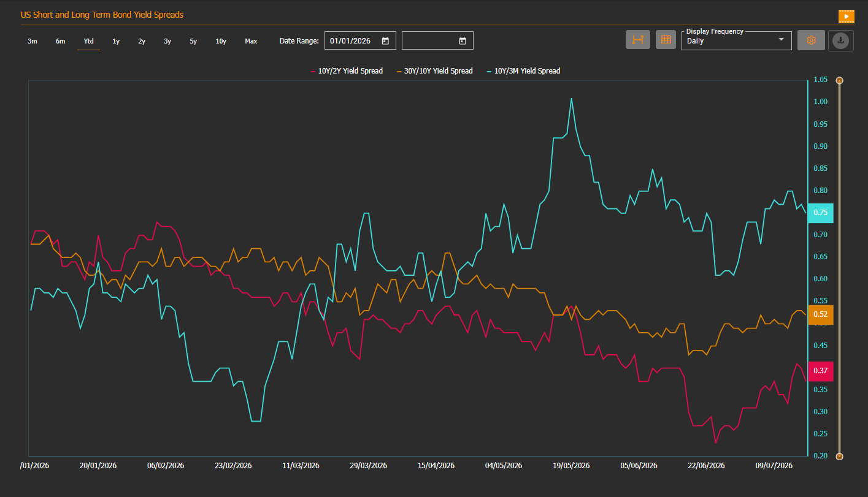Click the 0.30 y-axis label
The width and height of the screenshot is (868, 497).
coord(820,412)
